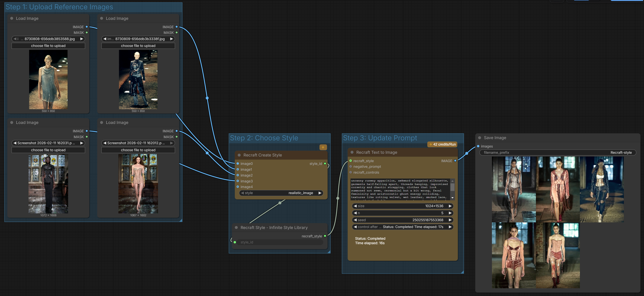Click the 42 credits/Run badge
644x296 pixels.
tap(442, 144)
